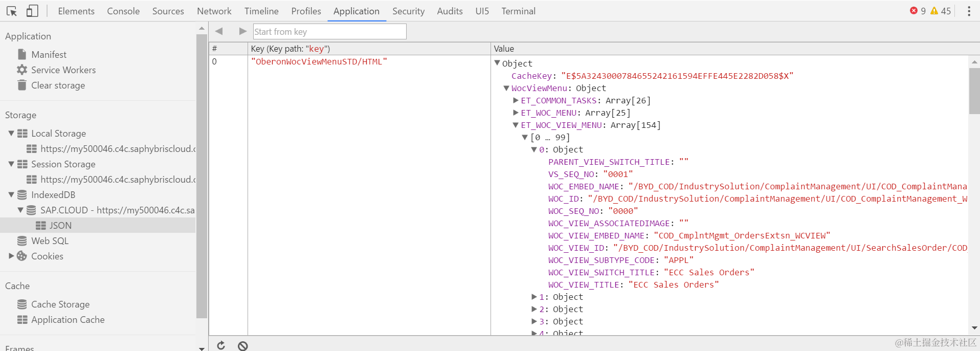Click the yellow warning count badge
980x351 pixels.
[x=941, y=11]
